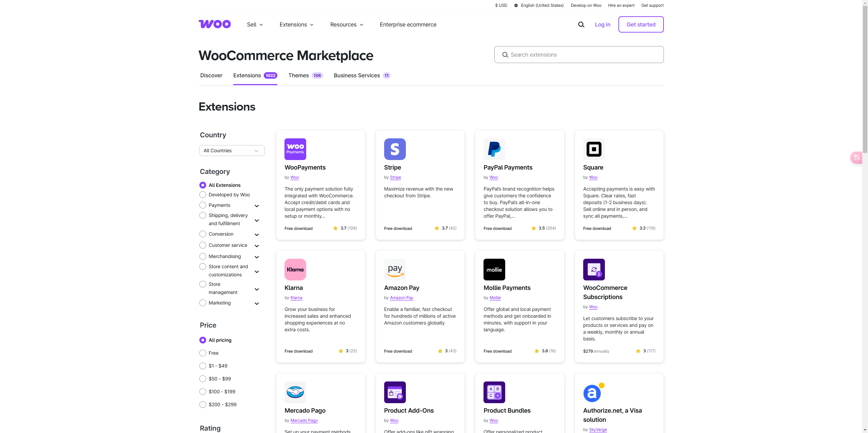
Task: Open the All Countries dropdown
Action: click(x=232, y=151)
